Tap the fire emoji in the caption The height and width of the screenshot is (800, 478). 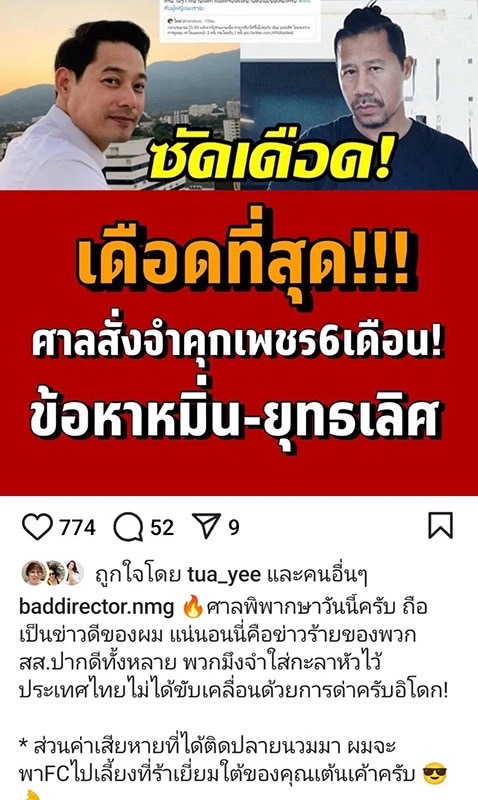tap(192, 608)
